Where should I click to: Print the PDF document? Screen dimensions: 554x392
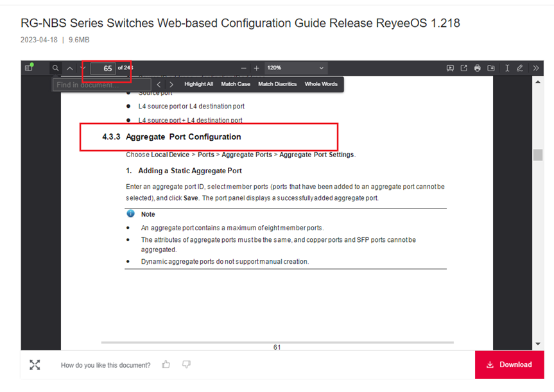(478, 68)
